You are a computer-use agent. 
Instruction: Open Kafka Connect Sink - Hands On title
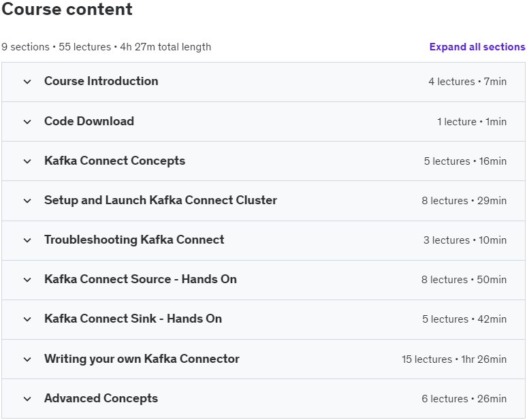coord(133,319)
